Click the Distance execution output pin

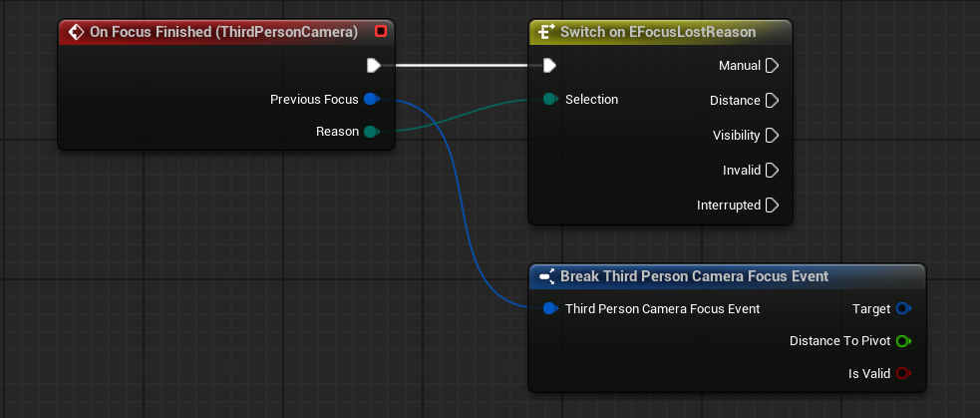pyautogui.click(x=771, y=101)
